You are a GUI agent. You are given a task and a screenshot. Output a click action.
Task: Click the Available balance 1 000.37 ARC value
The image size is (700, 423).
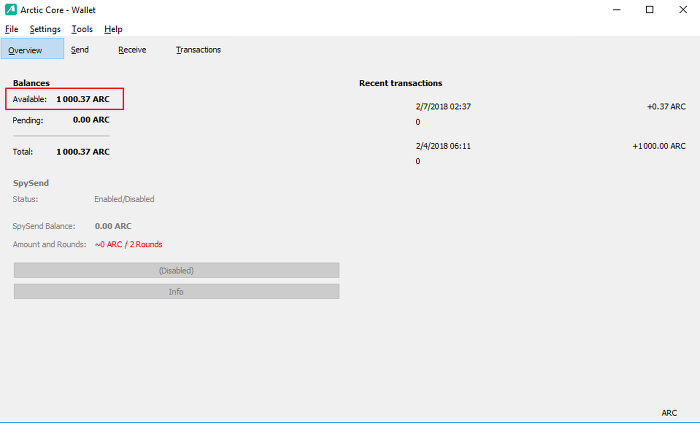click(83, 99)
